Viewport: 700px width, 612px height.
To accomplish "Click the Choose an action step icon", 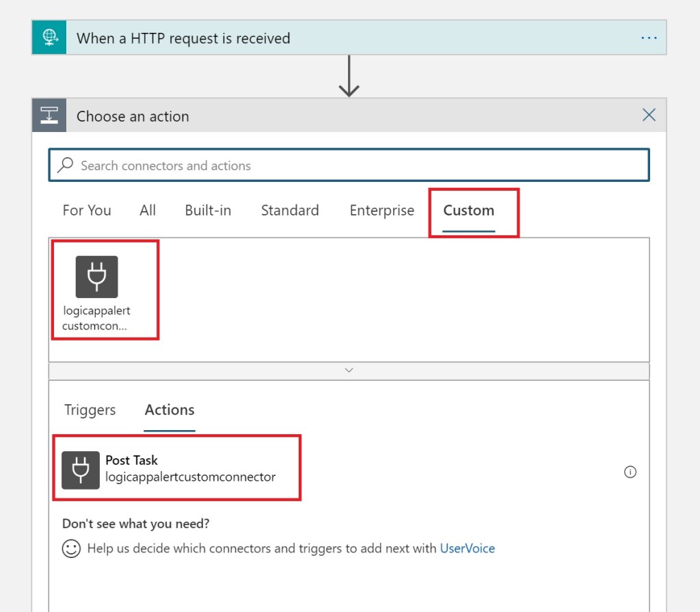I will pyautogui.click(x=49, y=116).
